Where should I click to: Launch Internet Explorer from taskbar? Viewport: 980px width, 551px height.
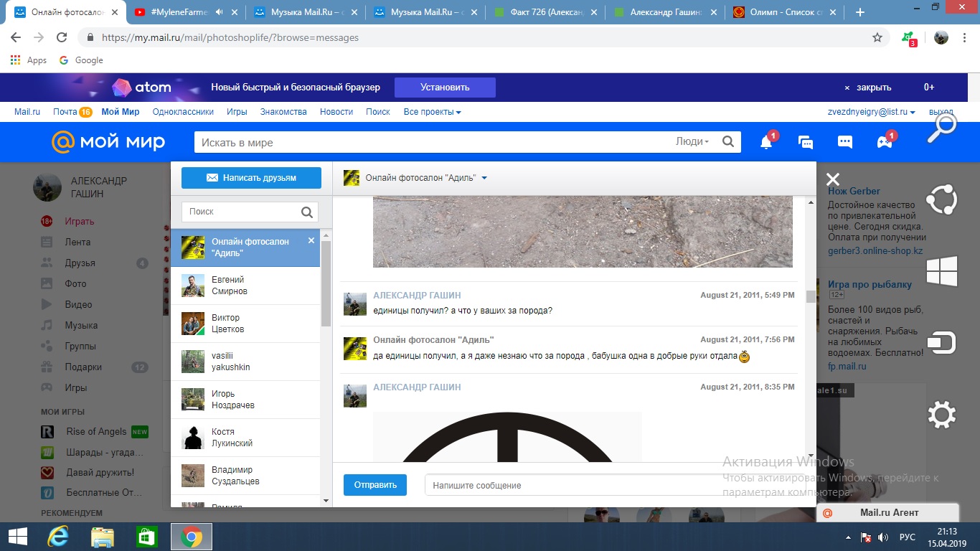pyautogui.click(x=58, y=537)
